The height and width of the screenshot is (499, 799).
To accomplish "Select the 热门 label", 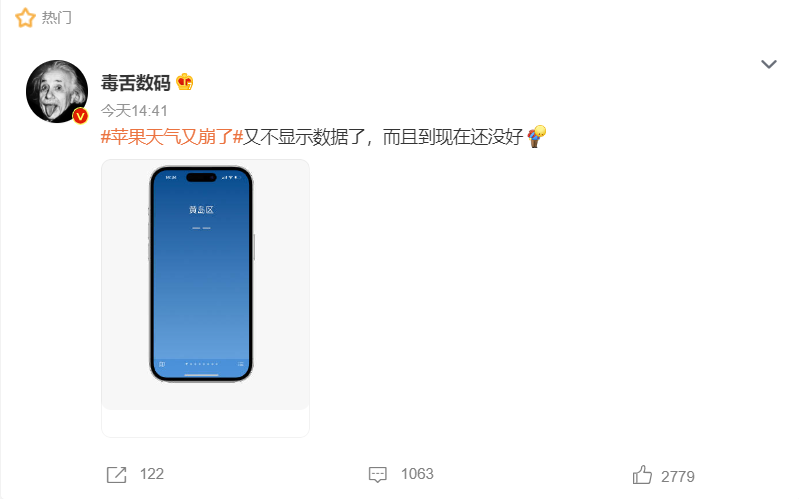I will point(57,18).
